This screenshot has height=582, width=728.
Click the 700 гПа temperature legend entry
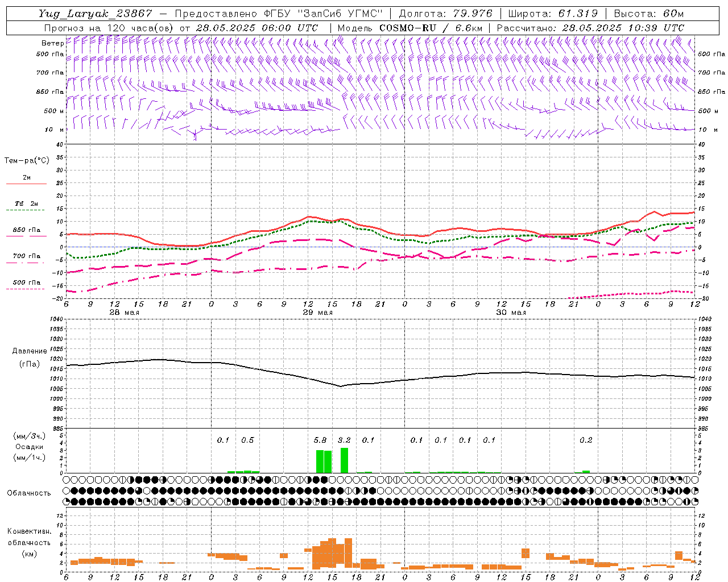point(27,256)
